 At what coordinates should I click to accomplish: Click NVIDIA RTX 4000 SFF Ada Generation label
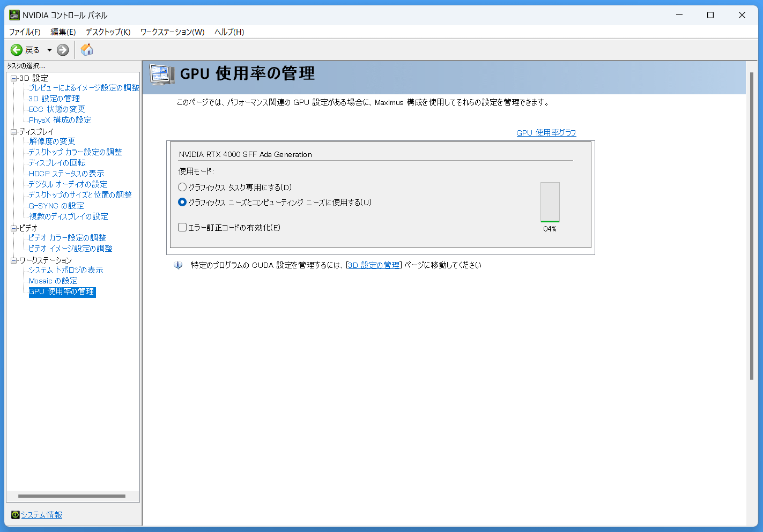[246, 154]
